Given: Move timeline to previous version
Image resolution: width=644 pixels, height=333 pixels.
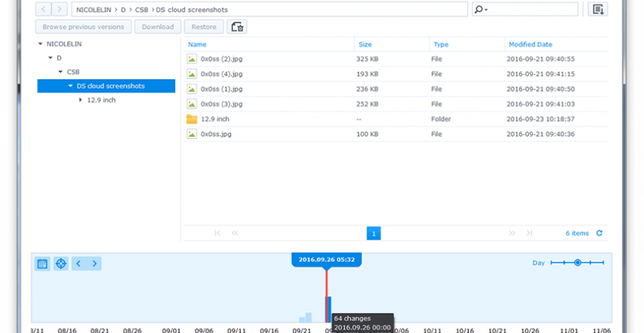Looking at the screenshot, I should (79, 263).
